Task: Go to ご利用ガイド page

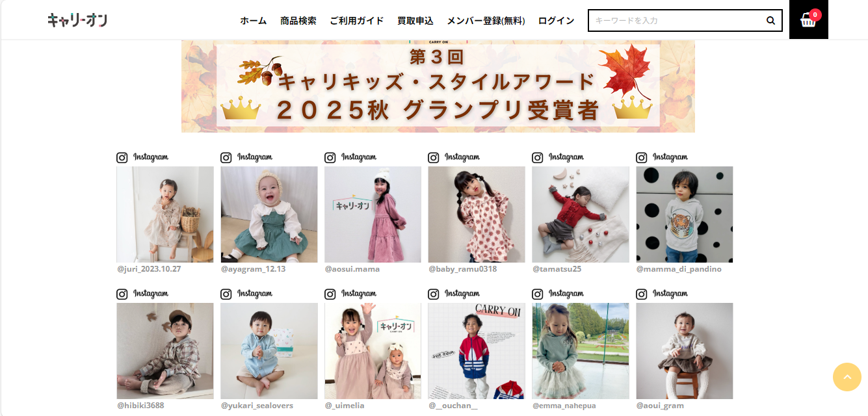Action: [357, 21]
